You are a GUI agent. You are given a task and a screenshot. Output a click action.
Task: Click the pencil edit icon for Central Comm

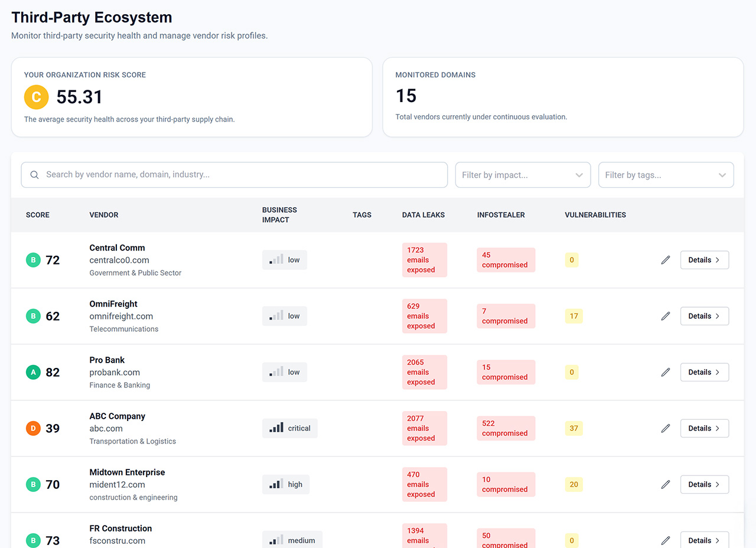pyautogui.click(x=666, y=260)
